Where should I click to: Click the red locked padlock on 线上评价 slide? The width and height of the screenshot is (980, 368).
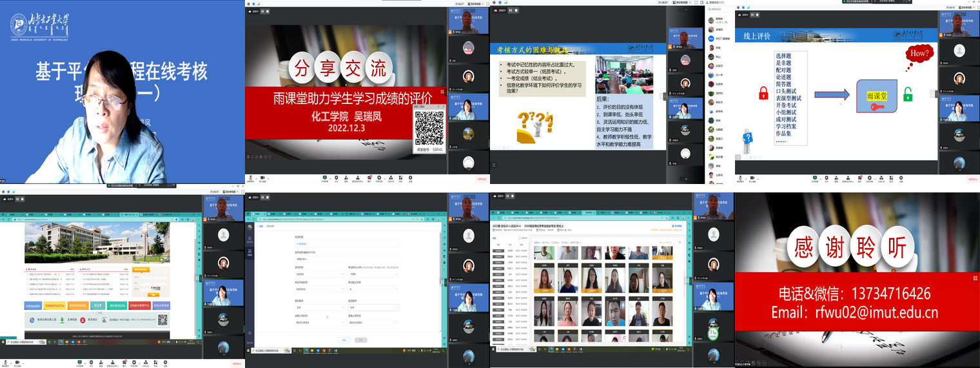(x=763, y=93)
